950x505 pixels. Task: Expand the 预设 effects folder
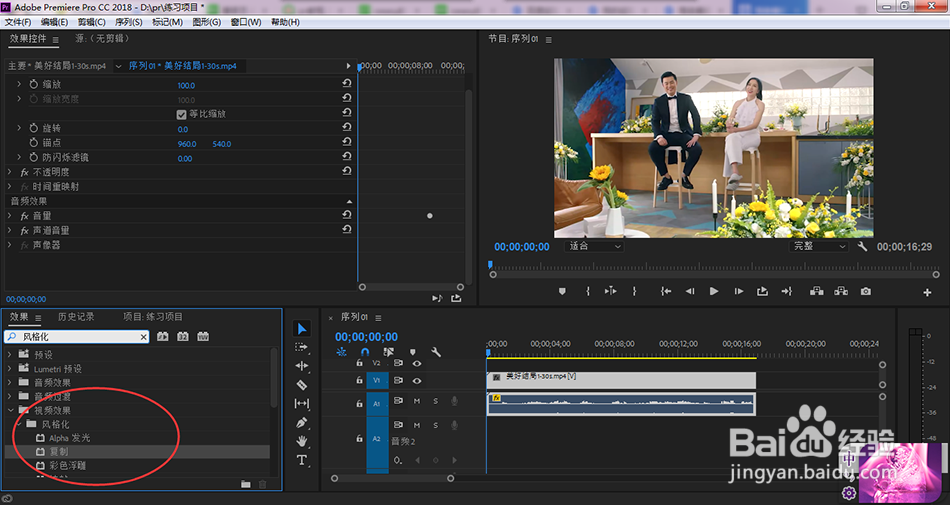(x=10, y=354)
